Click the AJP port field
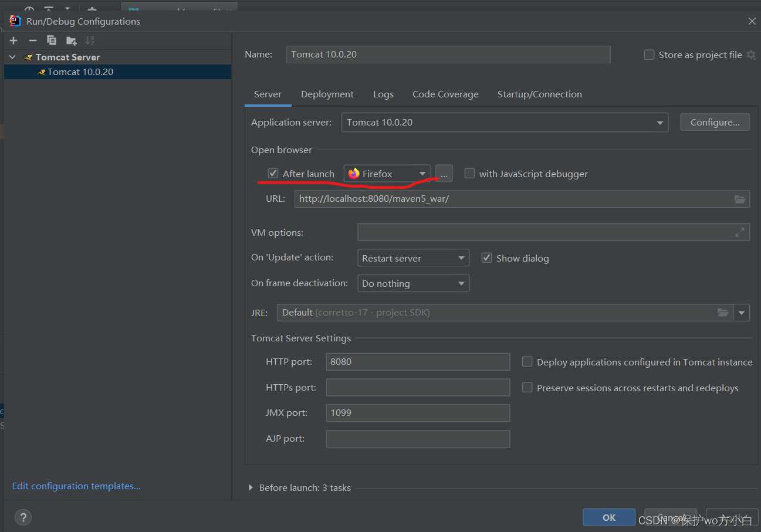 418,439
